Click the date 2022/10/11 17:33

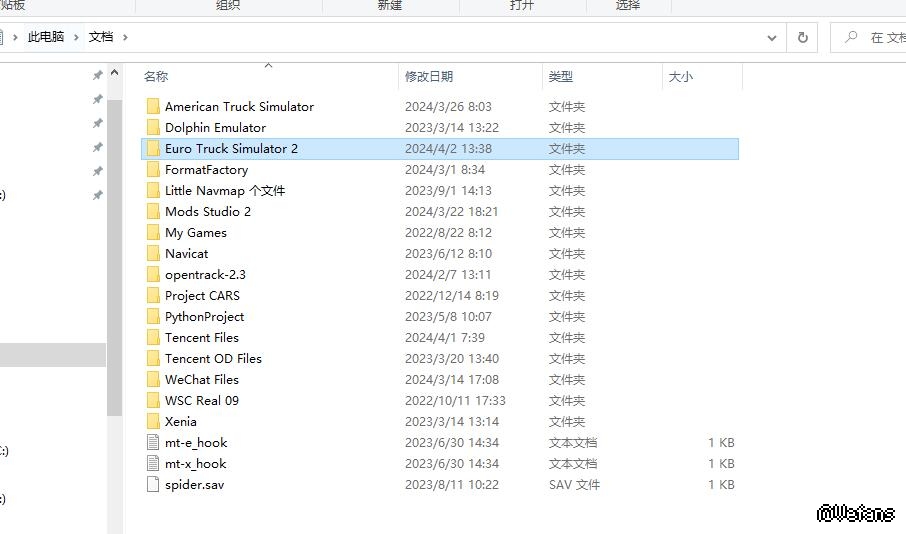(x=455, y=400)
